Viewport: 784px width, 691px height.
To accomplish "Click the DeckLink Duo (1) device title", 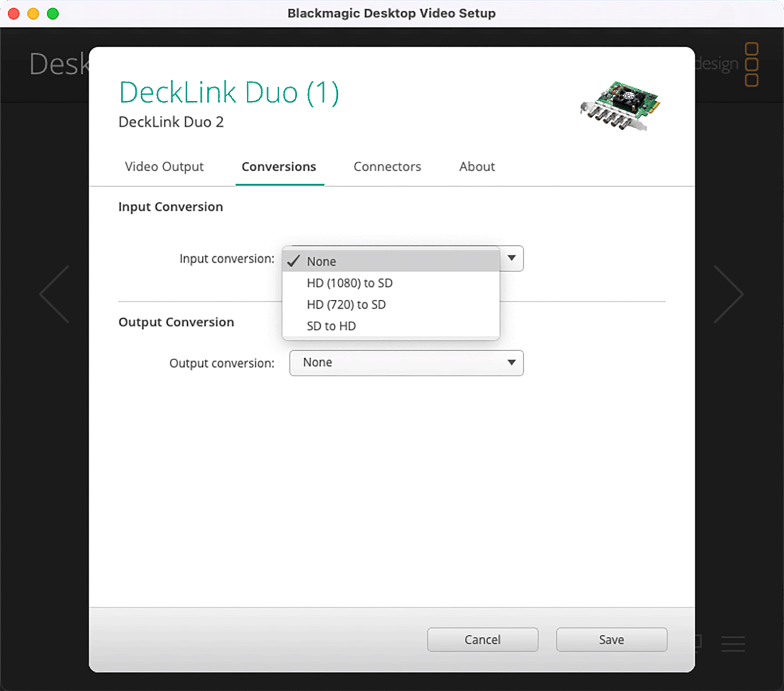I will (229, 92).
